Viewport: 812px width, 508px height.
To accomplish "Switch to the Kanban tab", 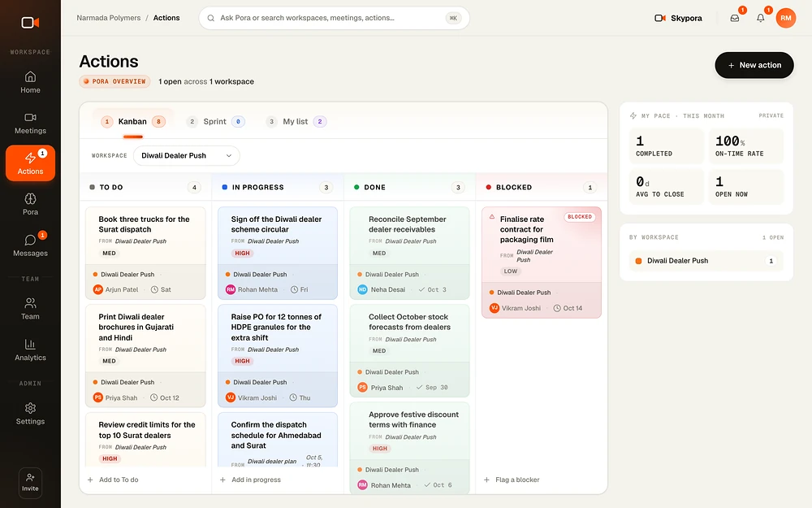I will tap(133, 121).
